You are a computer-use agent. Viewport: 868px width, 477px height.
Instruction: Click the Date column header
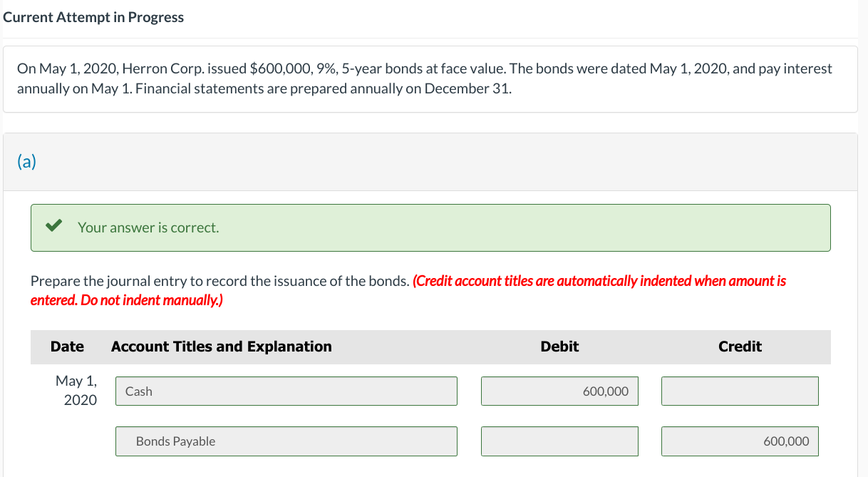click(67, 347)
